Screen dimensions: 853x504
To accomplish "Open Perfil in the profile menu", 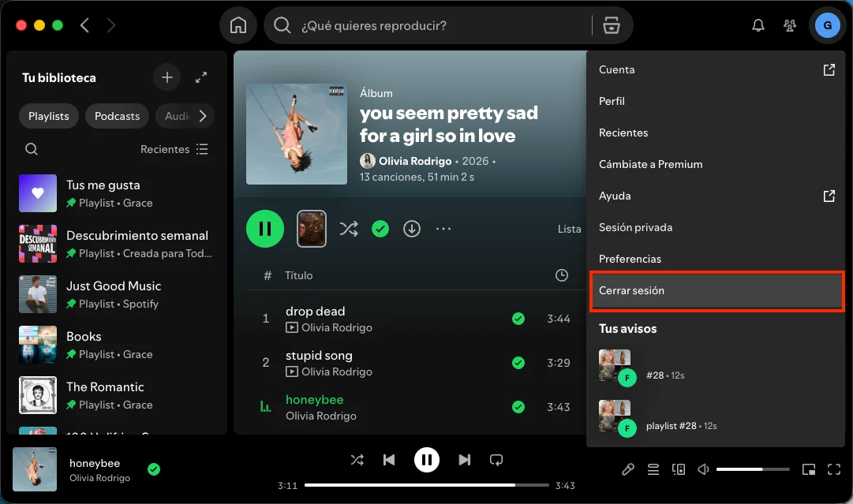I will (716, 101).
